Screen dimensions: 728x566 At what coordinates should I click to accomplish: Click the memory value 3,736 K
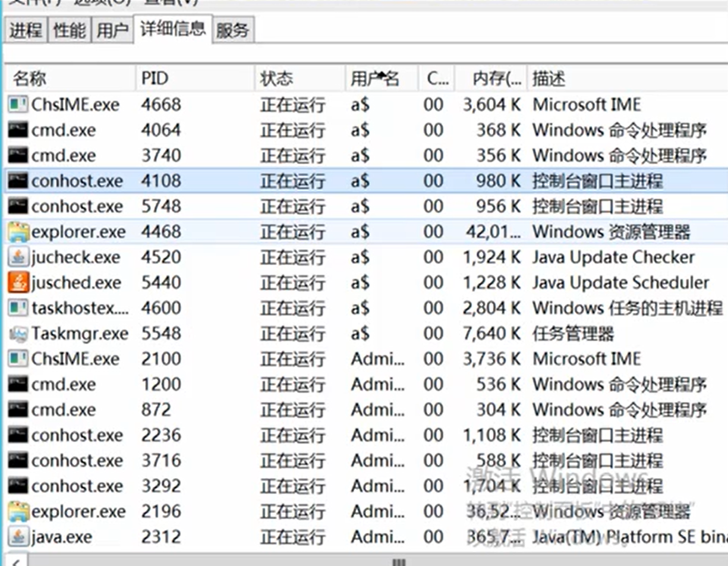point(491,359)
